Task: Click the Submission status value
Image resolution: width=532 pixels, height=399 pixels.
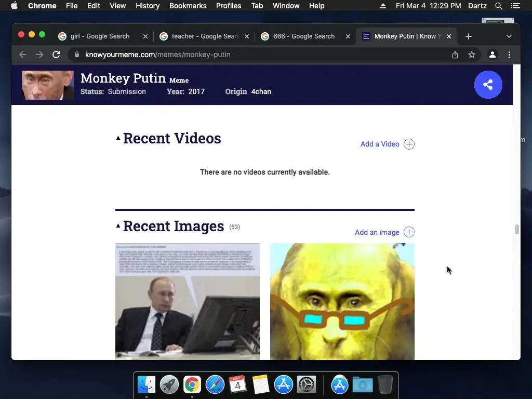Action: point(127,91)
